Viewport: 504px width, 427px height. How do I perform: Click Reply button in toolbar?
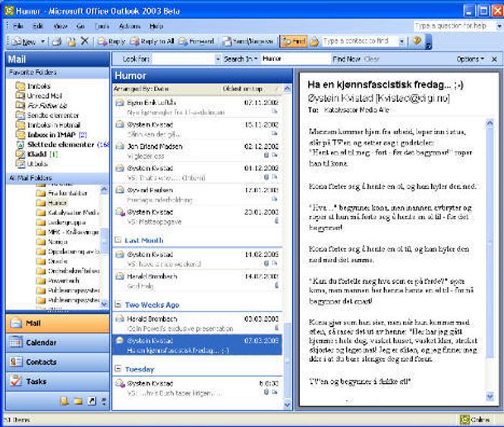click(x=112, y=42)
